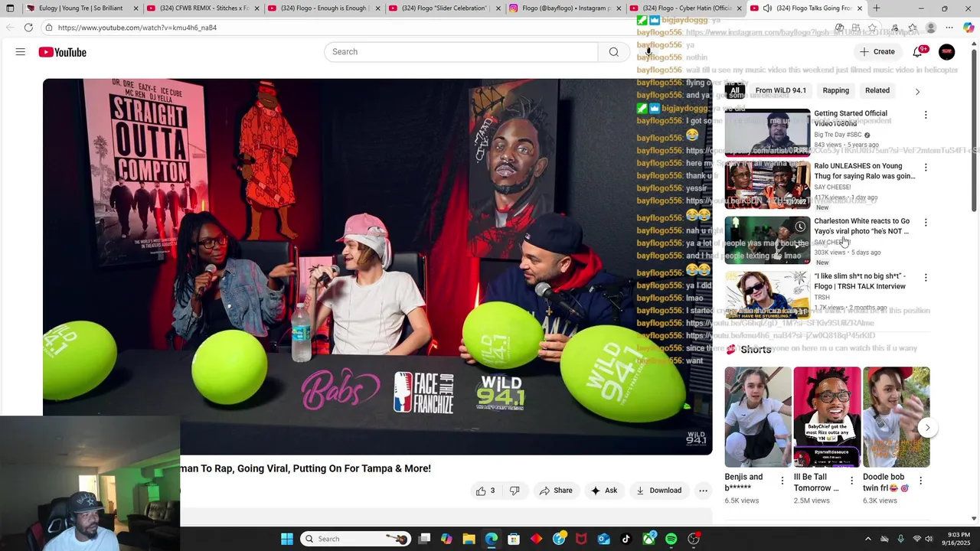The width and height of the screenshot is (980, 551).
Task: Close the Flogo Talks Going From tab
Action: pos(860,8)
